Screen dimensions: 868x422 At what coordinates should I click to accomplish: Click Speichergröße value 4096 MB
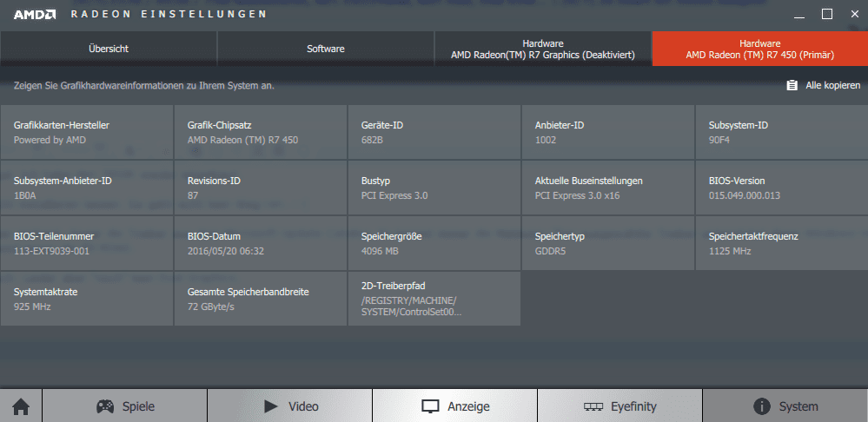380,251
